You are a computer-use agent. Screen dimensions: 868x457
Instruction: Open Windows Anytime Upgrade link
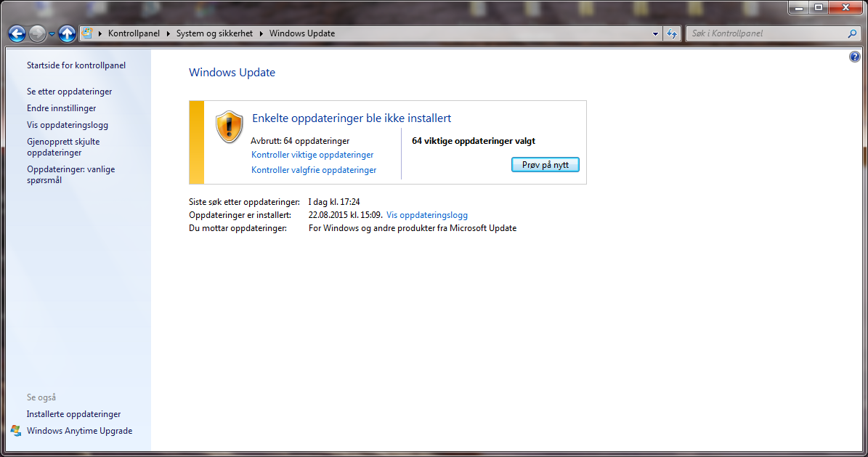tap(80, 430)
